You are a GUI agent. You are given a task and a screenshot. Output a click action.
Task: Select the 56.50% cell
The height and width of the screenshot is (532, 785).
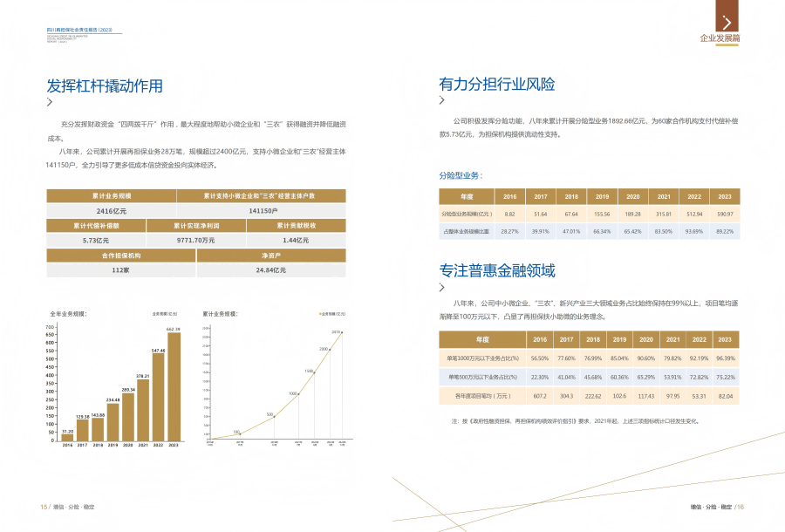[540, 358]
